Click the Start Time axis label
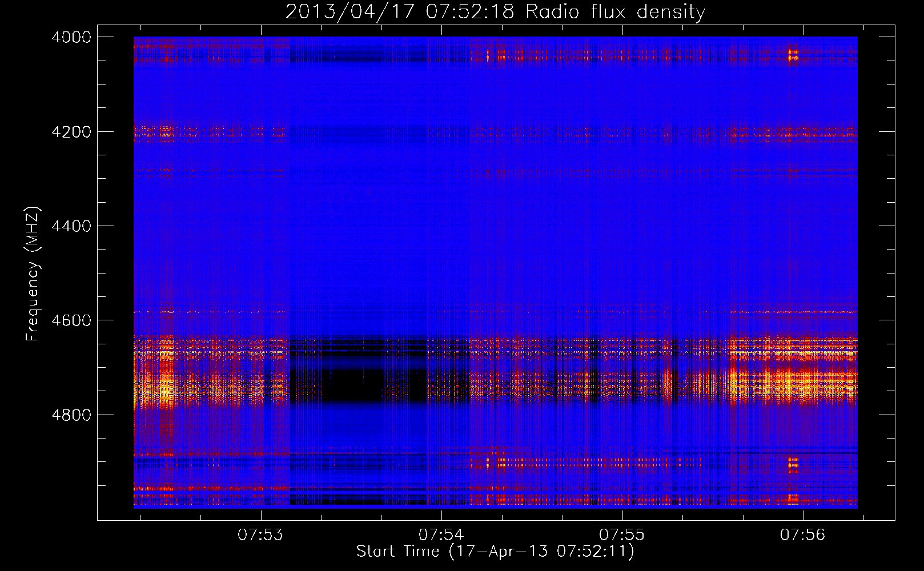 pyautogui.click(x=495, y=552)
